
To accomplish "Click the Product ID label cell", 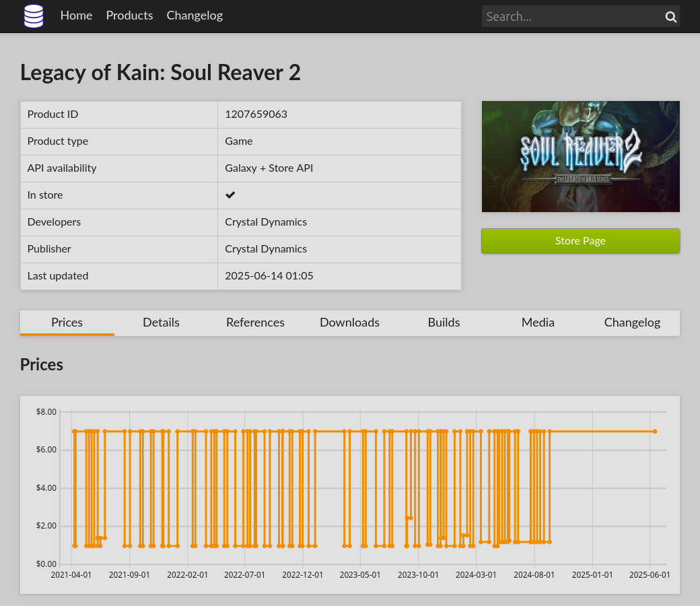I will click(x=119, y=114).
